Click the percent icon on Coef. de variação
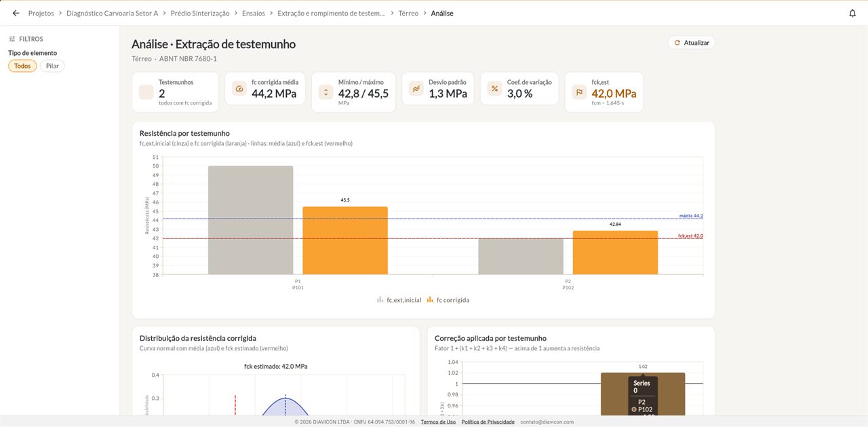868x427 pixels. point(494,89)
